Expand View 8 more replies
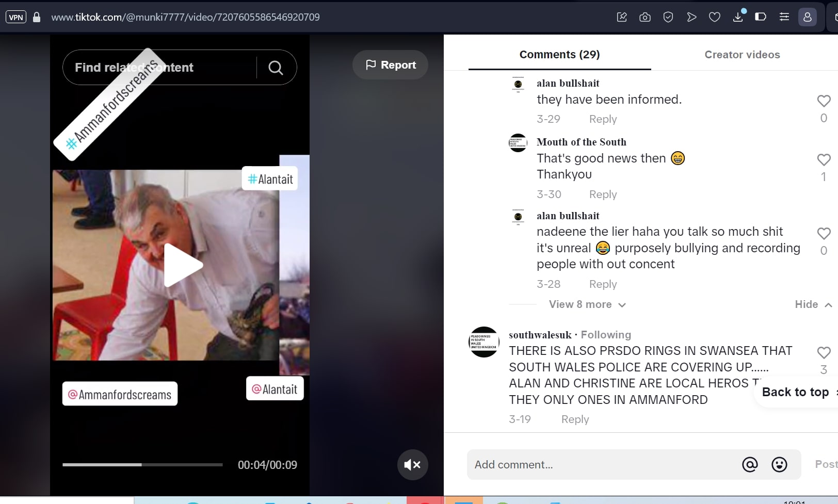Viewport: 838px width, 504px height. [587, 305]
